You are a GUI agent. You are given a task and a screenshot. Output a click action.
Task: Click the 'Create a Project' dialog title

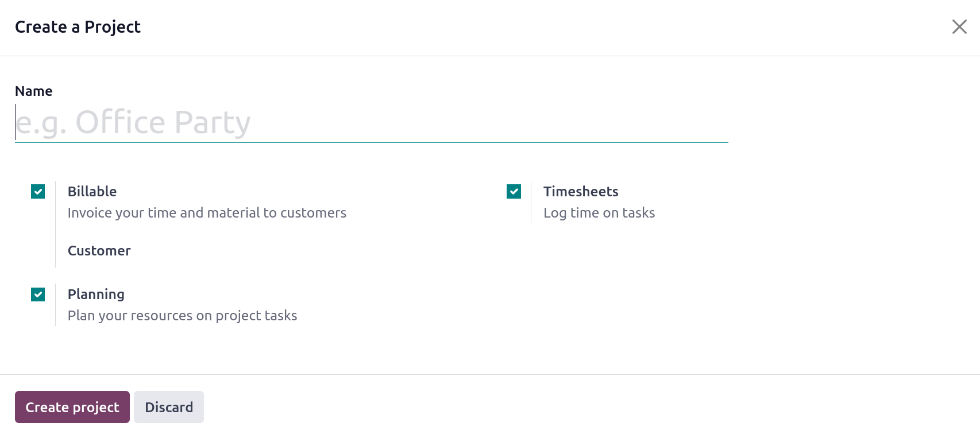[x=78, y=27]
